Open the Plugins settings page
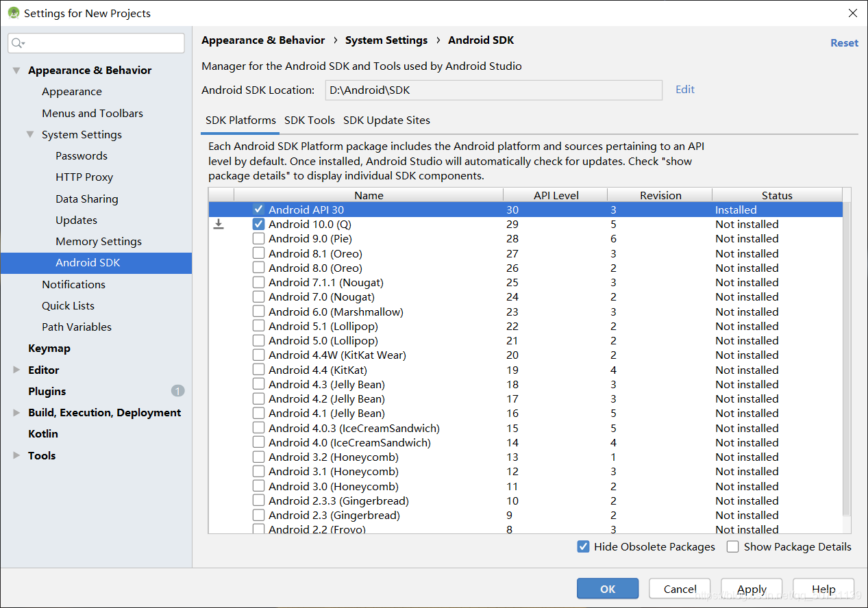 47,391
